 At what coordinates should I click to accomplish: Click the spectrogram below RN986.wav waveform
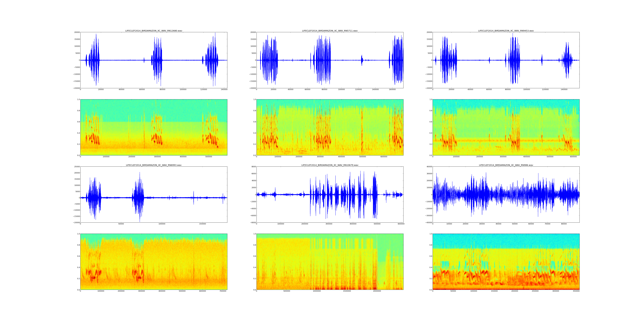[506, 262]
